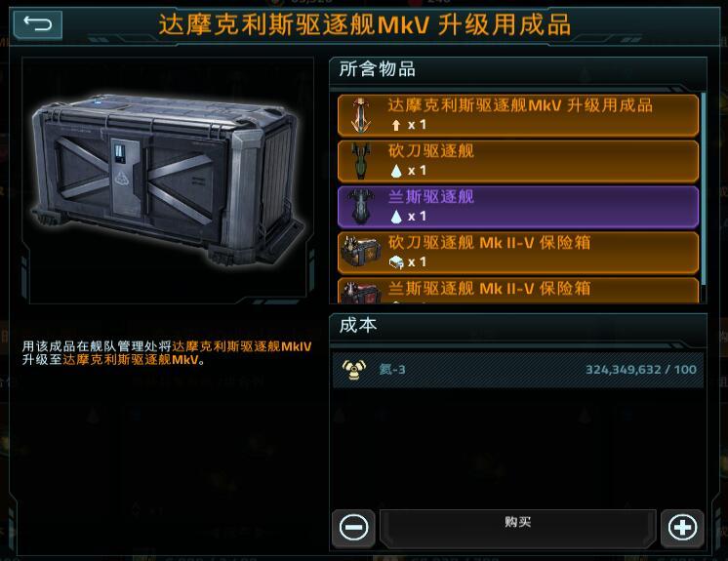Click the 砍刀驱逐舰 ship icon

click(x=361, y=161)
